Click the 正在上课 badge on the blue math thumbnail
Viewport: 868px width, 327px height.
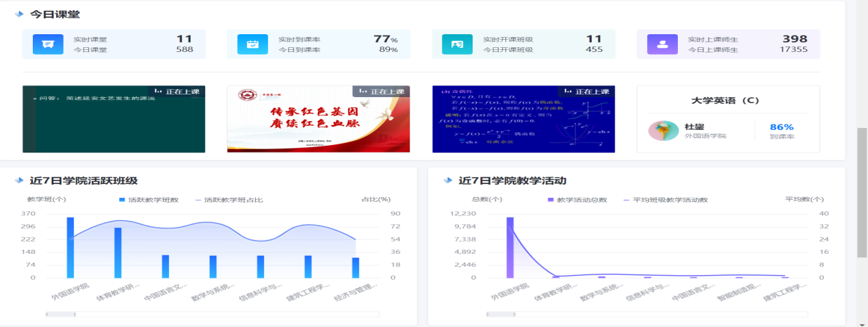586,91
